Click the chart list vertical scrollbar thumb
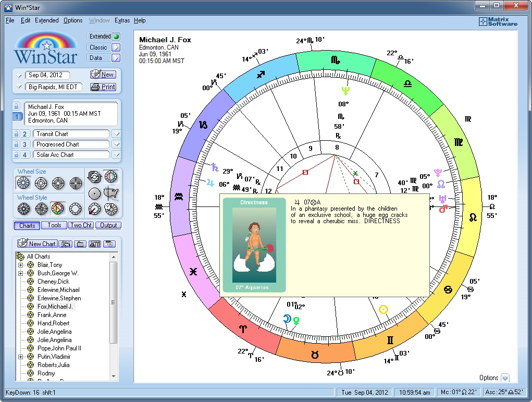This screenshot has height=402, width=532. coord(113,302)
